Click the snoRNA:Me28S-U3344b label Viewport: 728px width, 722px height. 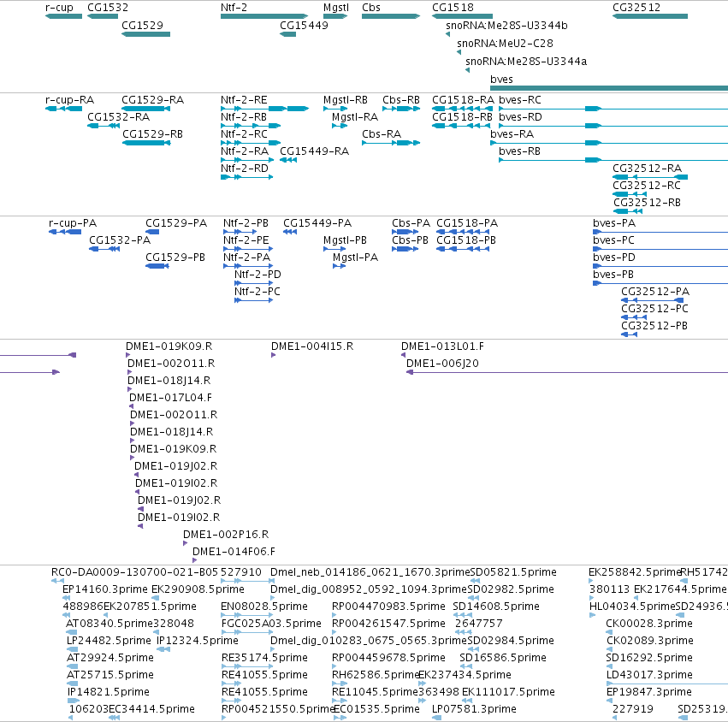coord(506,26)
